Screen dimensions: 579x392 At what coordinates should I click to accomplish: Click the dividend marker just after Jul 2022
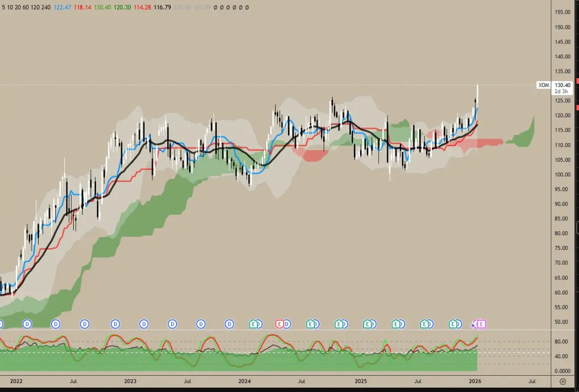pos(85,324)
